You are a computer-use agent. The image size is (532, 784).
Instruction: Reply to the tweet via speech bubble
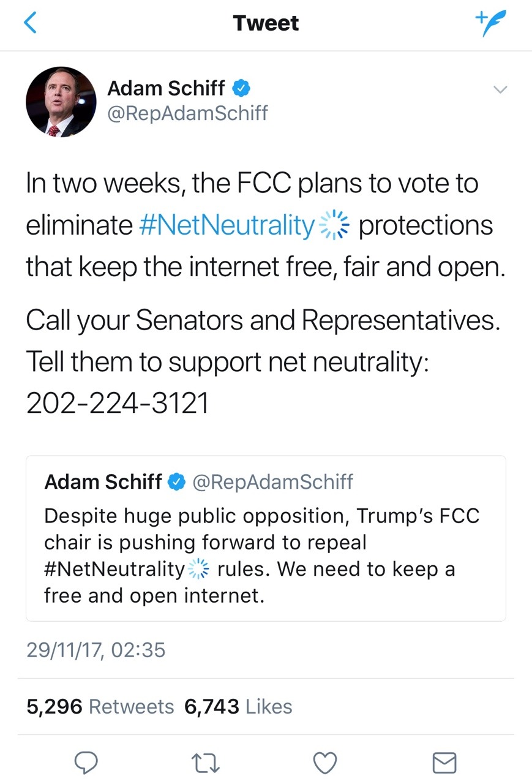[x=86, y=763]
